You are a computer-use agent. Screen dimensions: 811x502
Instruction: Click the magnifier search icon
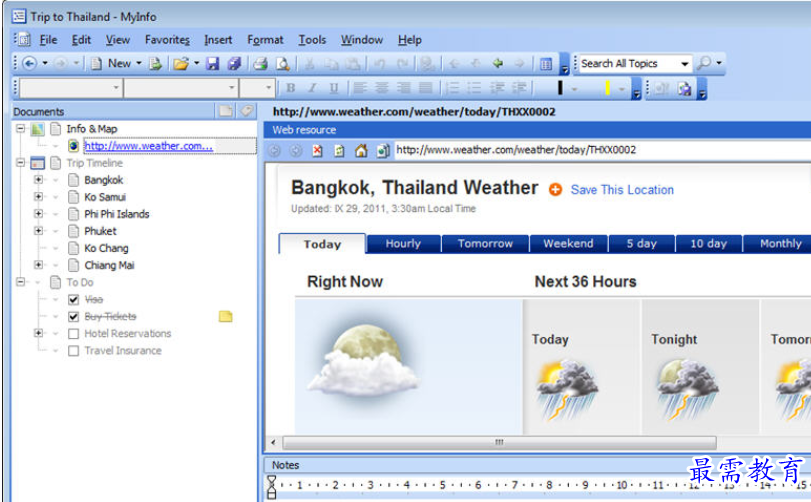tap(704, 63)
